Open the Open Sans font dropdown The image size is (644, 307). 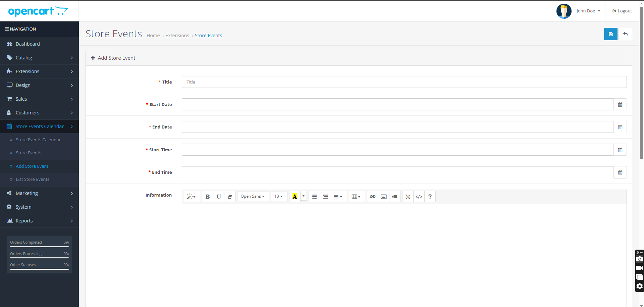click(253, 196)
